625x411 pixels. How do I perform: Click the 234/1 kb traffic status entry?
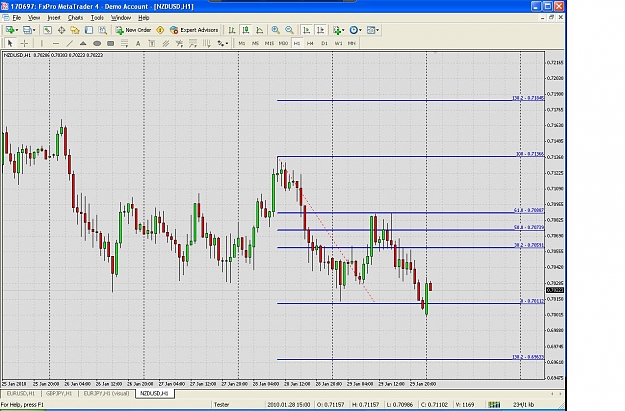pyautogui.click(x=523, y=405)
